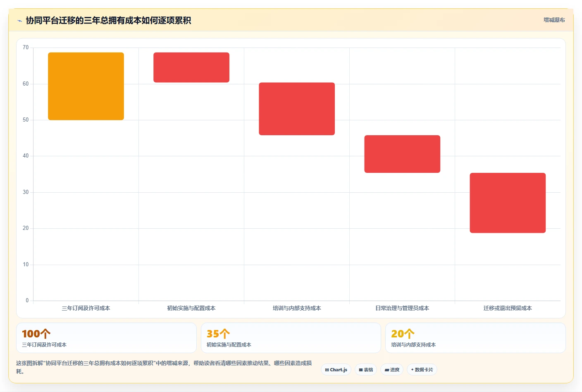Open the 100个 data card

106,338
